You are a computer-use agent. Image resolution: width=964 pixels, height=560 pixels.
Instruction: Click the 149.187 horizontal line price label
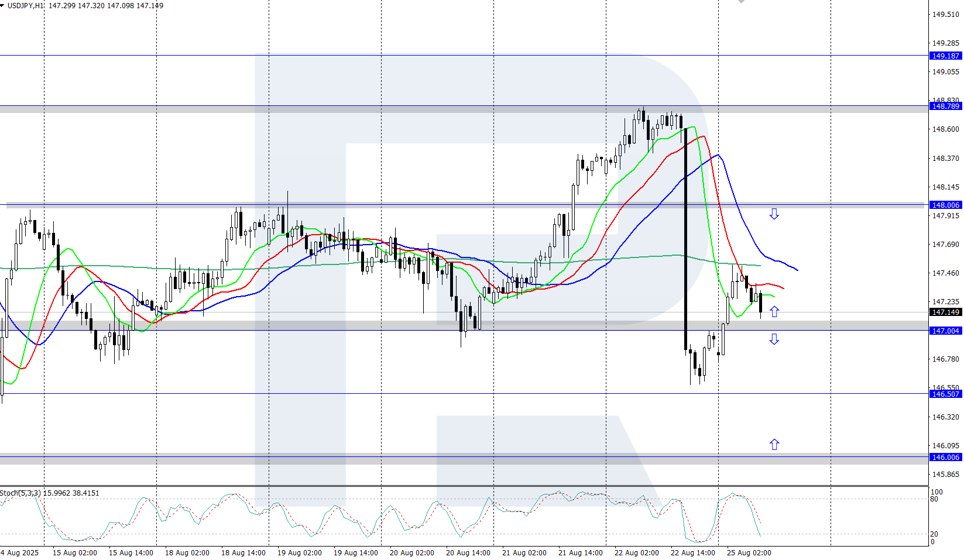[x=945, y=56]
